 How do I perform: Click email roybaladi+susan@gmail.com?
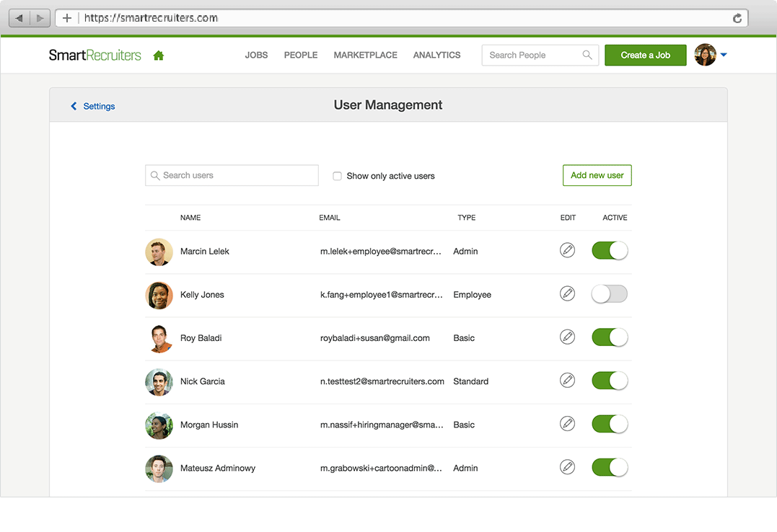(x=375, y=338)
